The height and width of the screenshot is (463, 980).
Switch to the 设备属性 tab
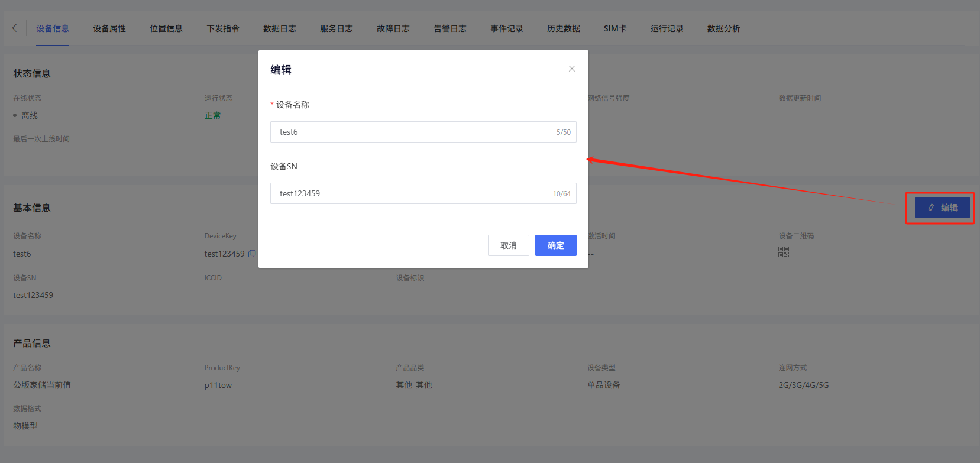[109, 28]
